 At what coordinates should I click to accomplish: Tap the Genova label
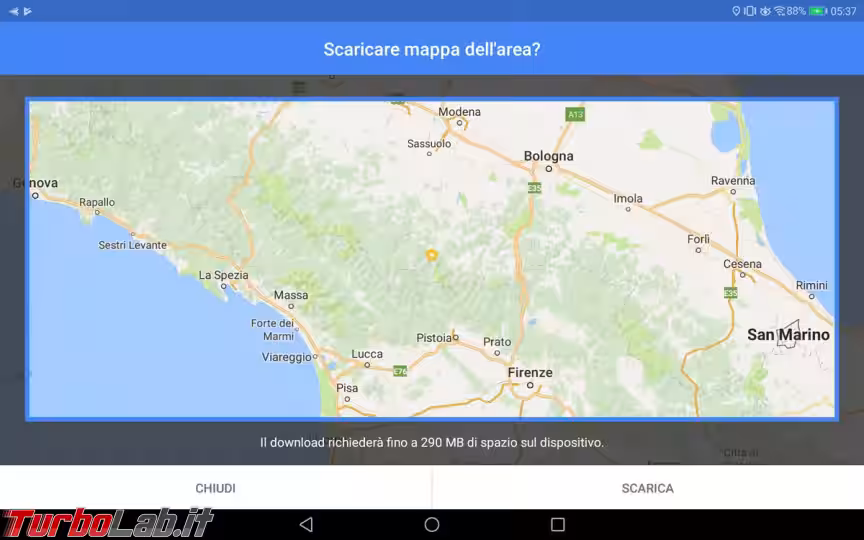click(35, 183)
